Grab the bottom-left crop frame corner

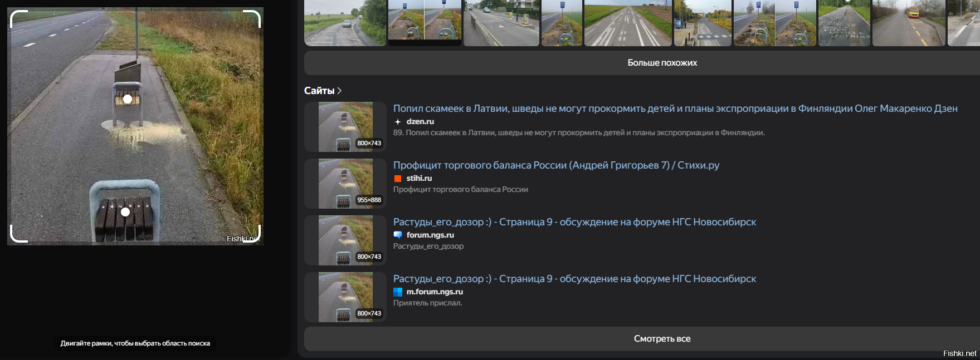tap(18, 235)
